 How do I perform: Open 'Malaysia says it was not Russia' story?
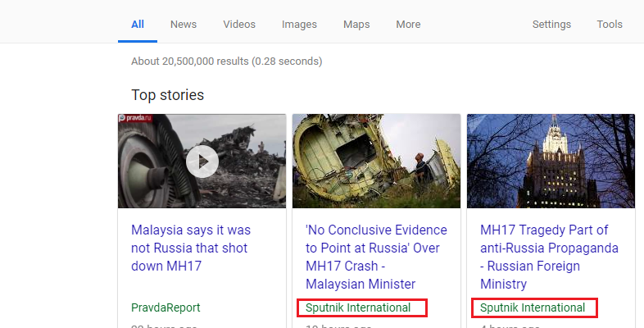(191, 248)
